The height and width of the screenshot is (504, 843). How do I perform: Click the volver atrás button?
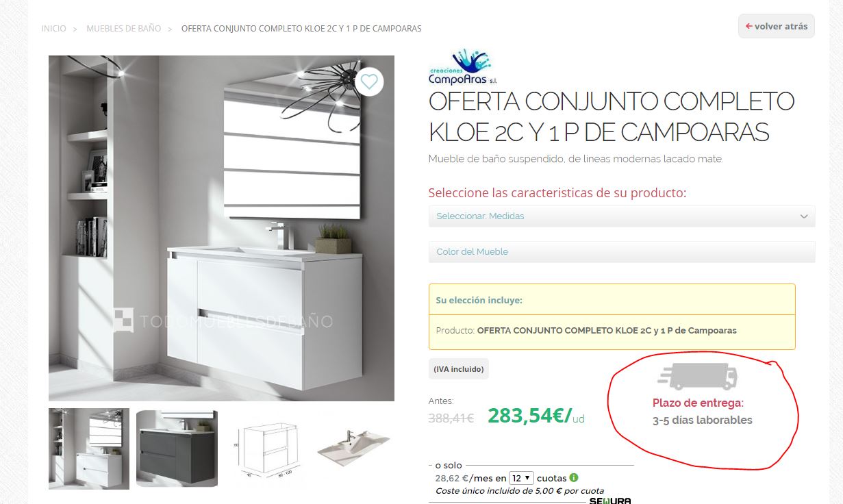click(777, 26)
